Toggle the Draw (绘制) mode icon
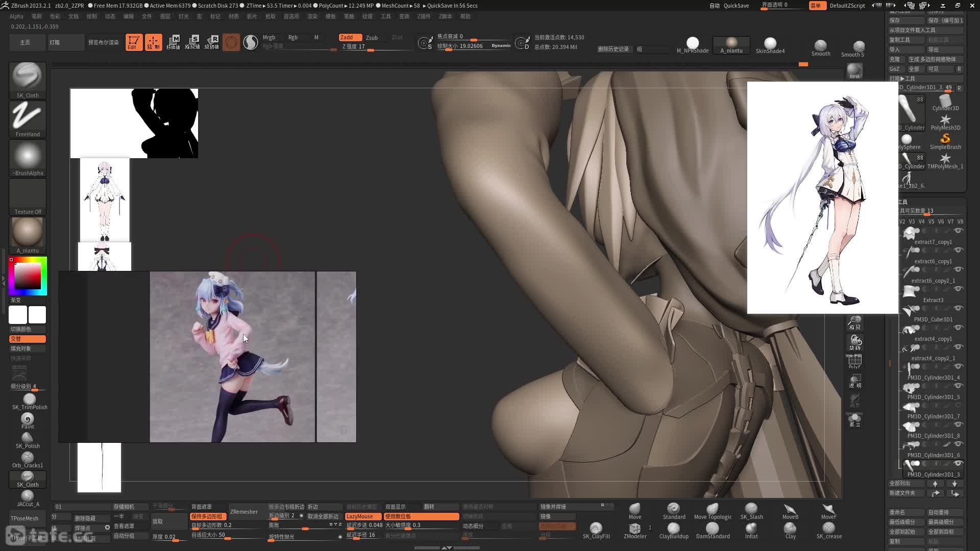 tap(153, 42)
